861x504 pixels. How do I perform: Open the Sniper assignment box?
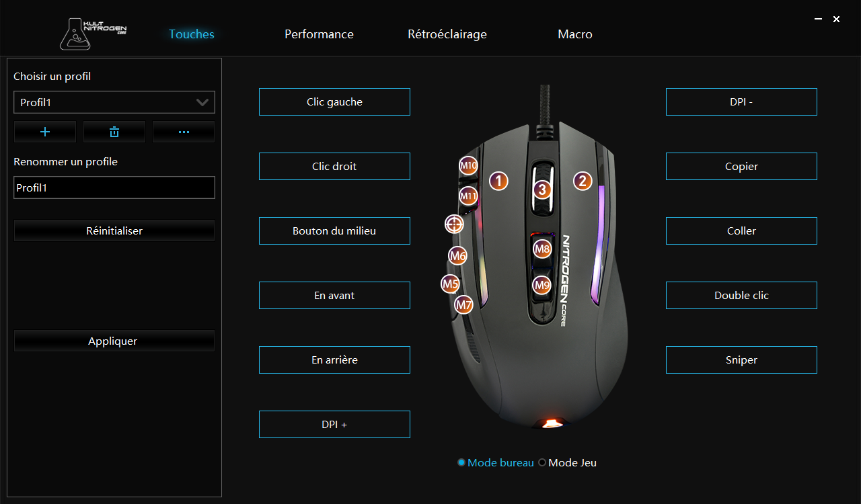741,360
